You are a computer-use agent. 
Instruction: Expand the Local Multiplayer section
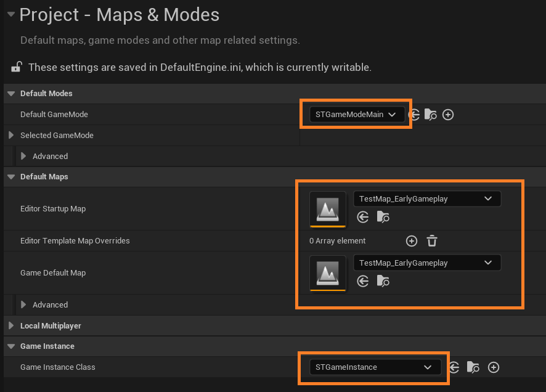[11, 325]
